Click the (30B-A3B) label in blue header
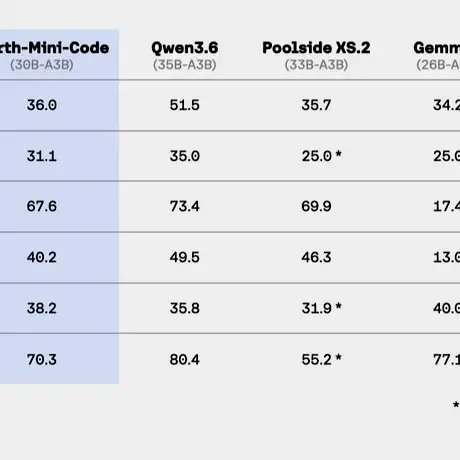460x460 pixels. pyautogui.click(x=42, y=65)
